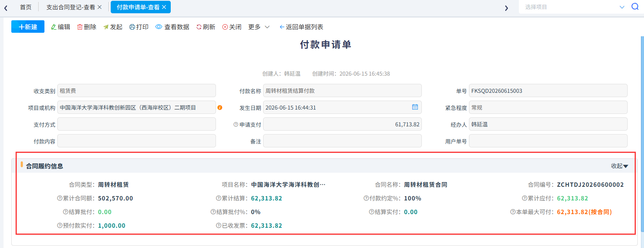Click the help icon beside 付款约定%
Viewport: 644px width, 248px height.
coord(366,198)
